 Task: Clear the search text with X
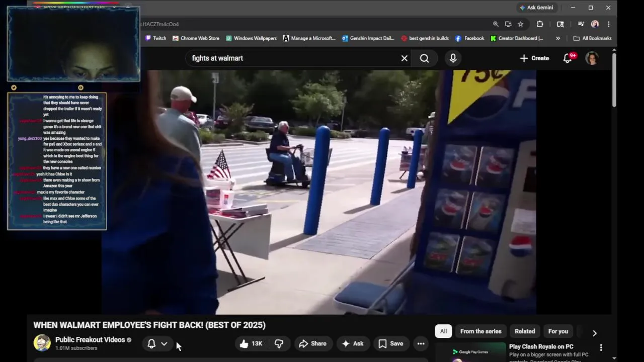click(x=405, y=58)
